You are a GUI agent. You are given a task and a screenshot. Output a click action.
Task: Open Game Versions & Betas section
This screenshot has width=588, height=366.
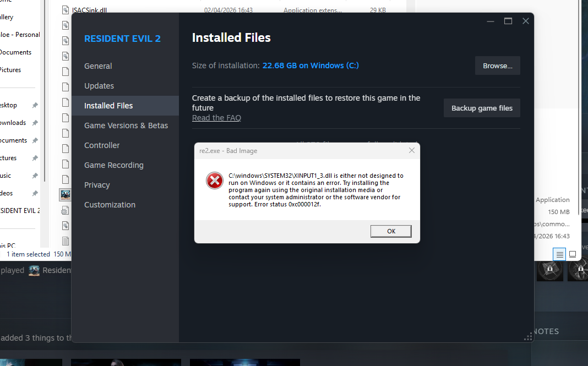[126, 125]
